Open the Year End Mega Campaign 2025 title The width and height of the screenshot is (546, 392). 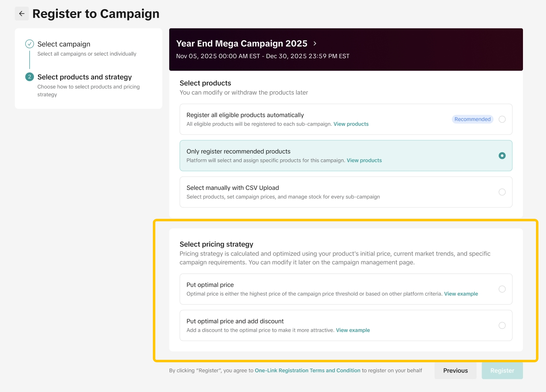pyautogui.click(x=242, y=44)
